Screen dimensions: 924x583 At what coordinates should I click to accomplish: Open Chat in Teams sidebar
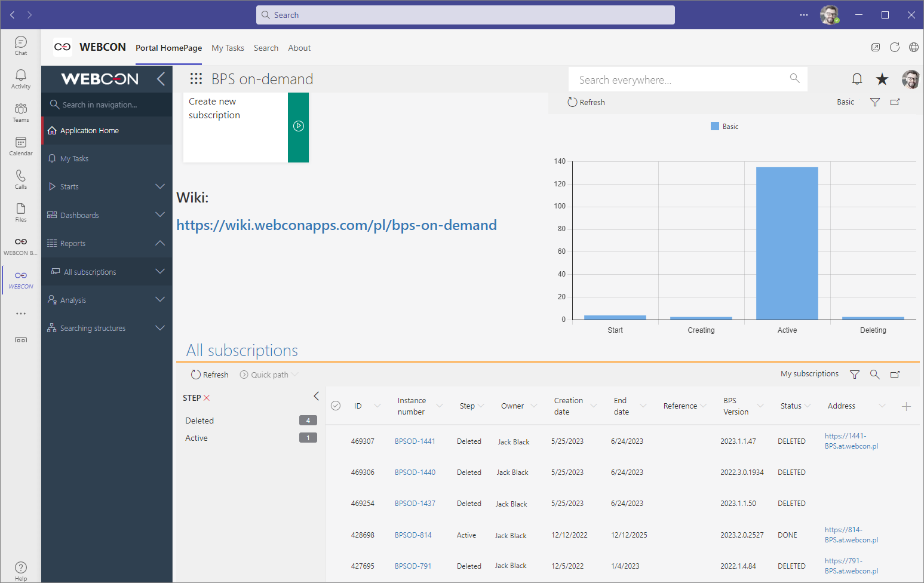[21, 45]
